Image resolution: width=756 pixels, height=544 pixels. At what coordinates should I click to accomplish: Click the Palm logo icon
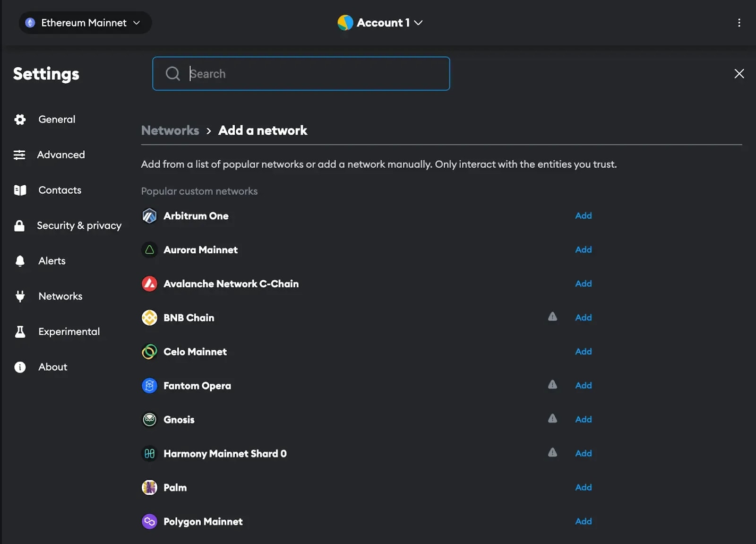(149, 488)
